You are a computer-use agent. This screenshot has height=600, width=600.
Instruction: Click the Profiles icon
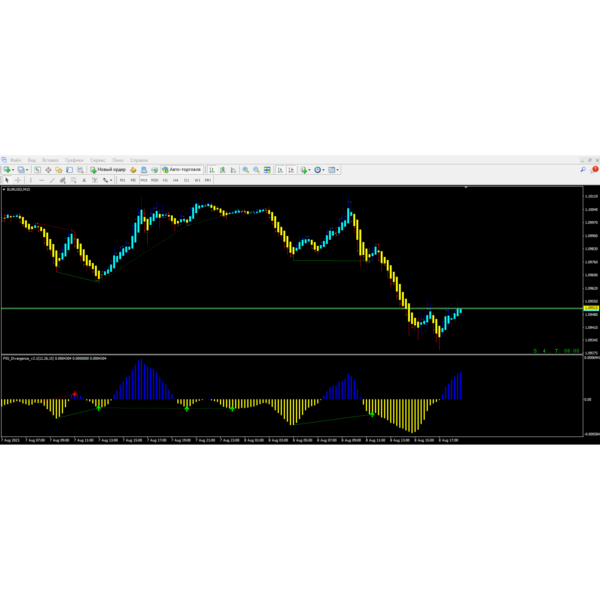point(21,170)
